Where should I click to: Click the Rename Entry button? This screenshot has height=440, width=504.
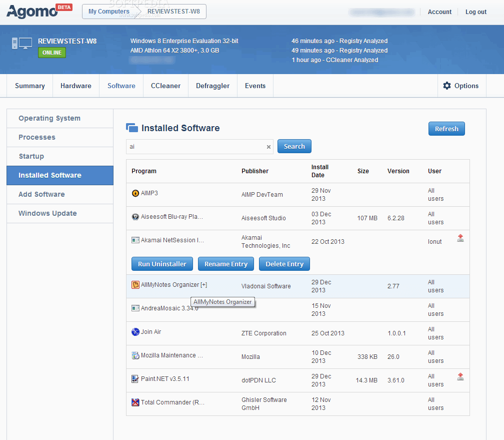pyautogui.click(x=226, y=264)
